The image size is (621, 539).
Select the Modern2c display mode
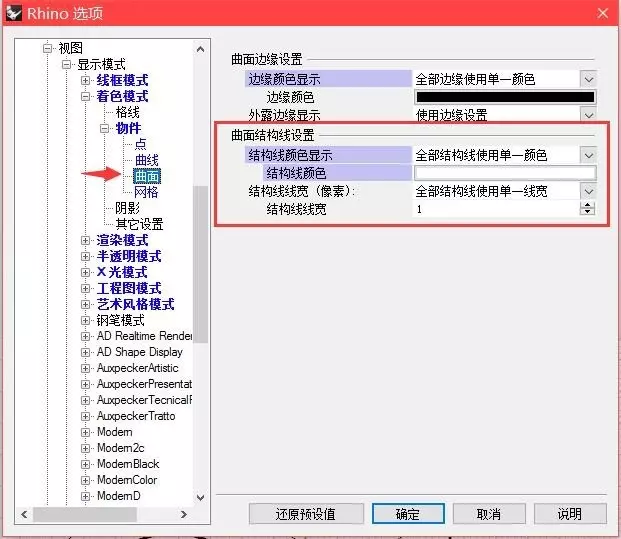[120, 448]
